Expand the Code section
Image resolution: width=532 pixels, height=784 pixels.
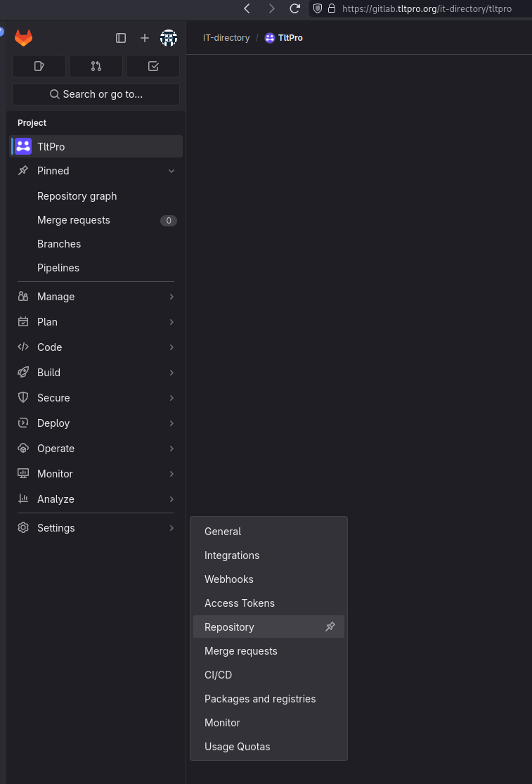coord(96,347)
